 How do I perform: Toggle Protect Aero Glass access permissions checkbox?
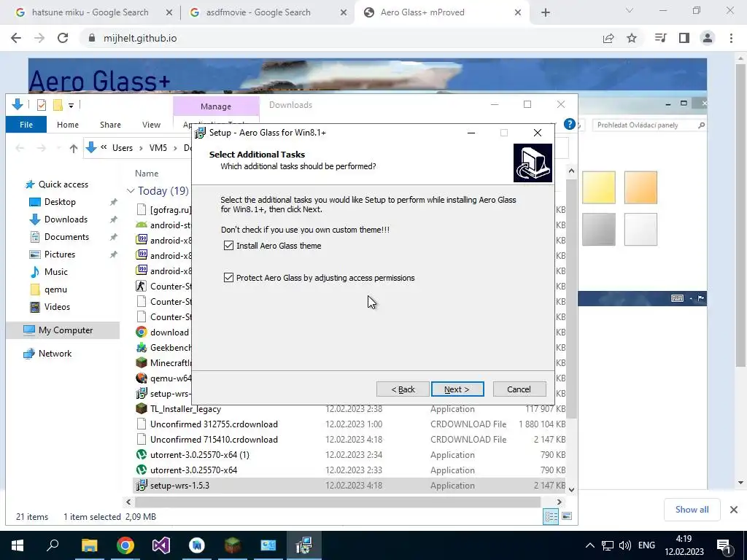point(228,278)
